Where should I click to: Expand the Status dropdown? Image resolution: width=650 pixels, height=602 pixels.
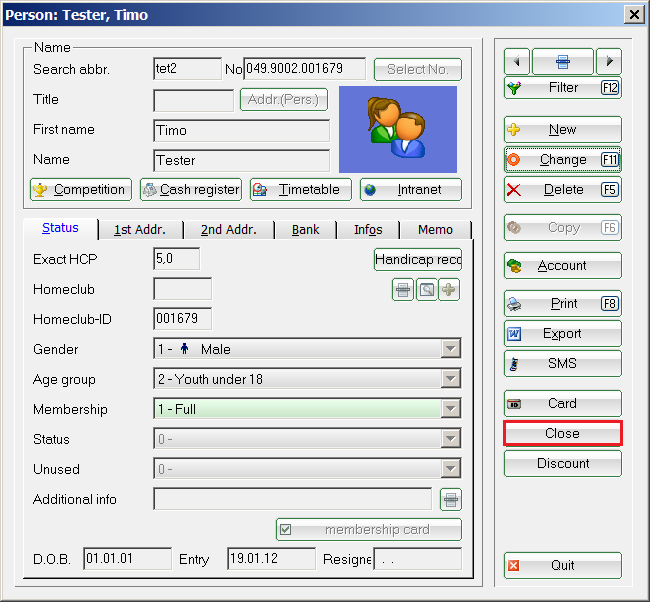(450, 439)
